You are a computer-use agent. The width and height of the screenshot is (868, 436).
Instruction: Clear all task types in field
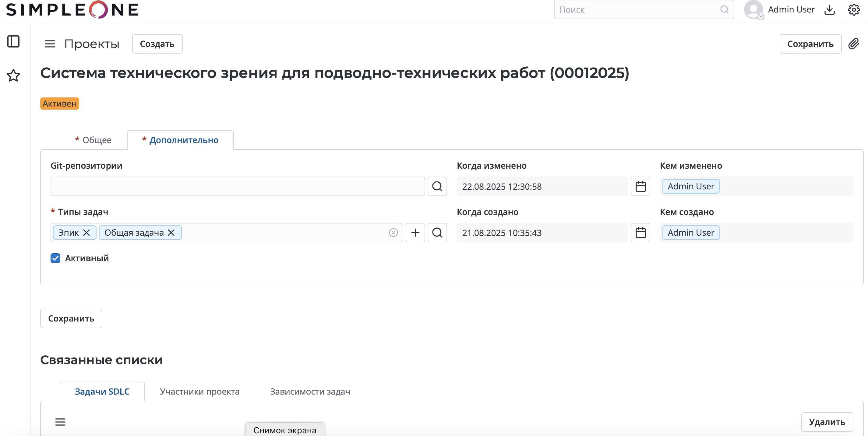[393, 233]
